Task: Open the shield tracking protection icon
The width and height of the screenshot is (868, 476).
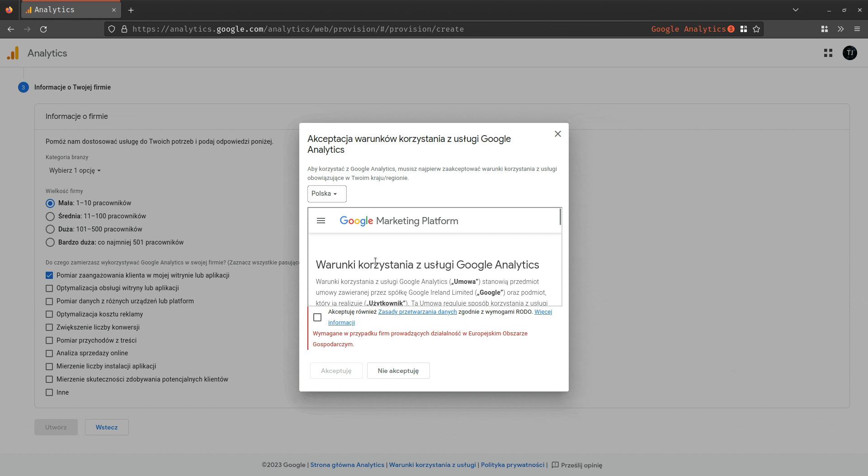Action: [x=112, y=29]
